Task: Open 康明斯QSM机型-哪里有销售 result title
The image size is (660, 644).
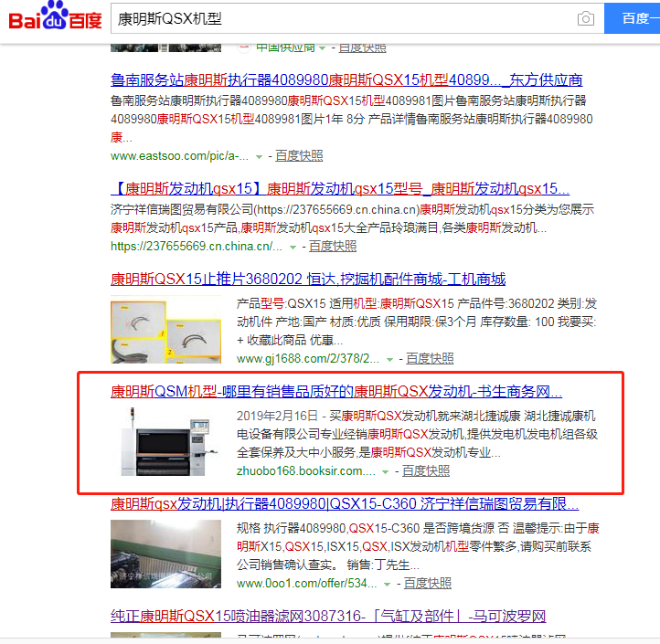Action: [x=336, y=392]
